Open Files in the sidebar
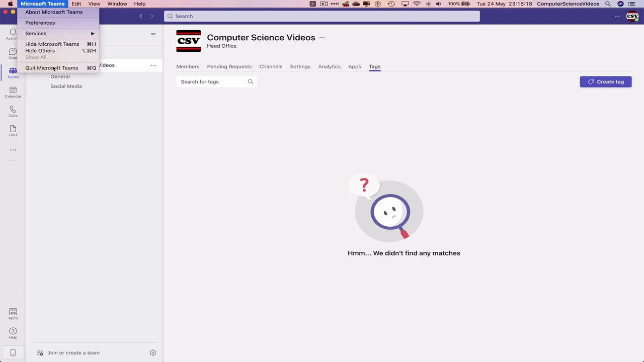The image size is (644, 362). (x=13, y=131)
